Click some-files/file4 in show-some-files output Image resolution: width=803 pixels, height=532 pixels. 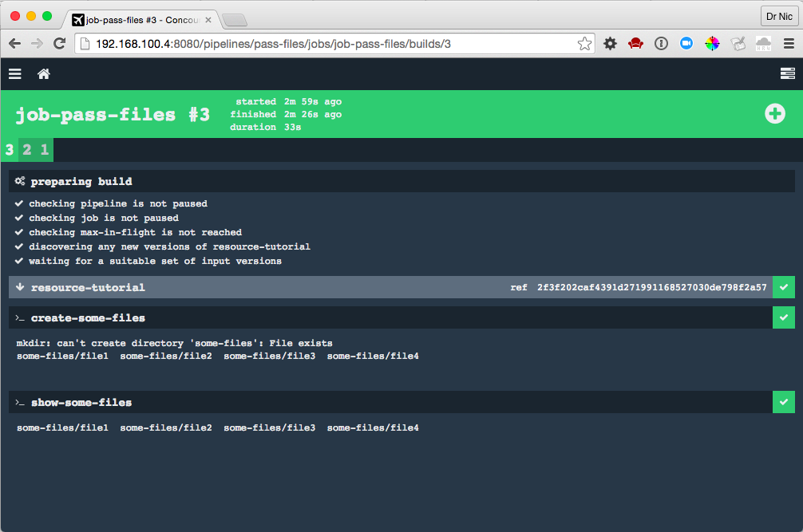point(373,428)
